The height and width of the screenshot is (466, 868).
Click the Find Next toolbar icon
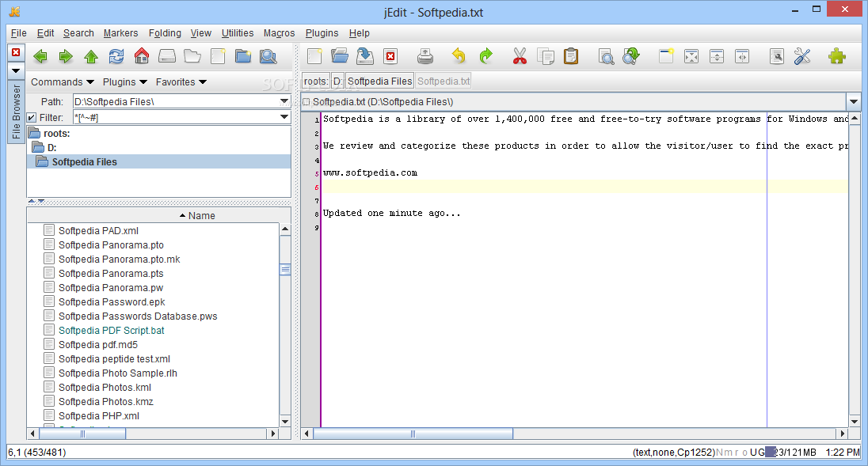point(631,56)
